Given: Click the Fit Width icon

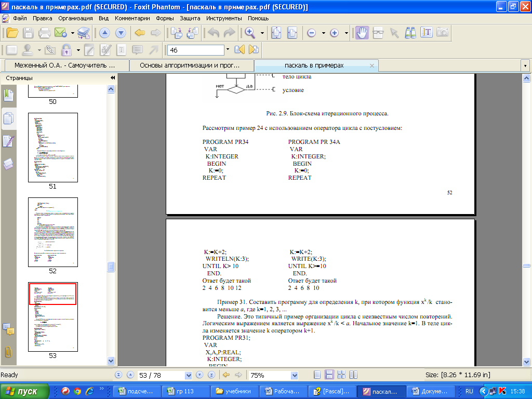Looking at the screenshot, I should click(x=292, y=33).
